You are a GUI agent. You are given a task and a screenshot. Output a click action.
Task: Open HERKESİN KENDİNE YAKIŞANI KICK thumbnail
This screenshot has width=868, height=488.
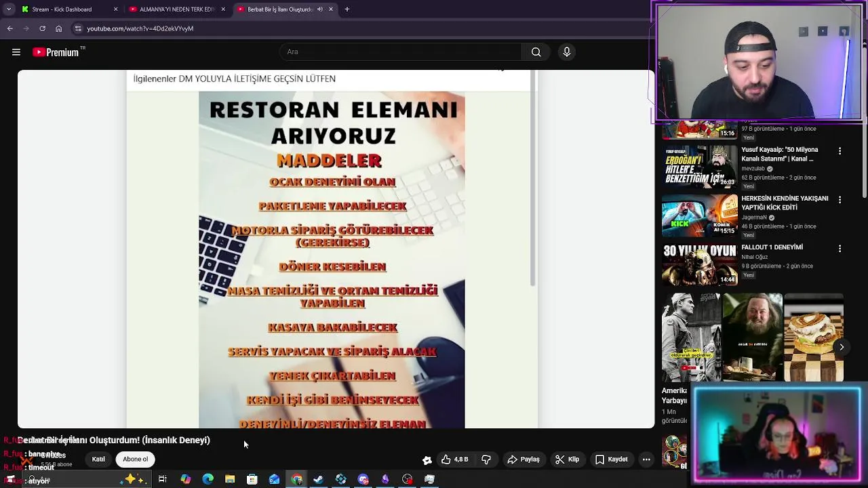(700, 216)
